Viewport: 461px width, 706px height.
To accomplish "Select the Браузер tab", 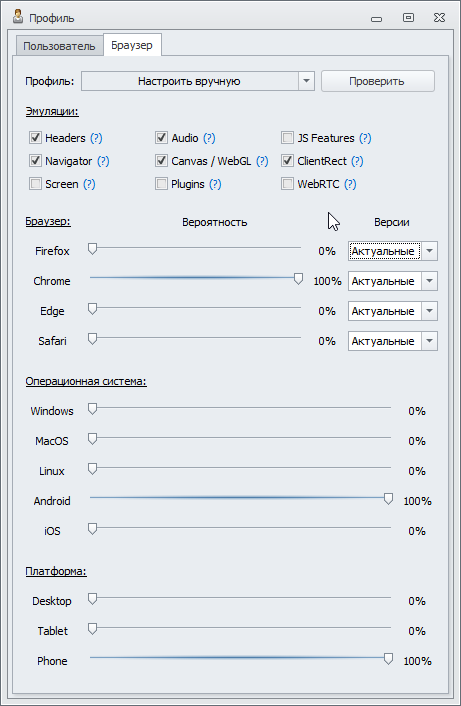I will click(x=132, y=45).
